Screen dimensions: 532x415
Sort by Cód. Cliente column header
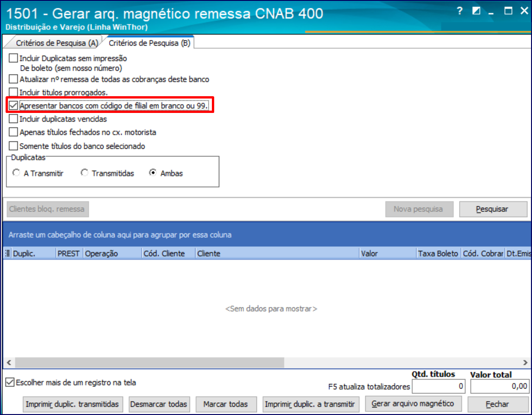pyautogui.click(x=169, y=253)
